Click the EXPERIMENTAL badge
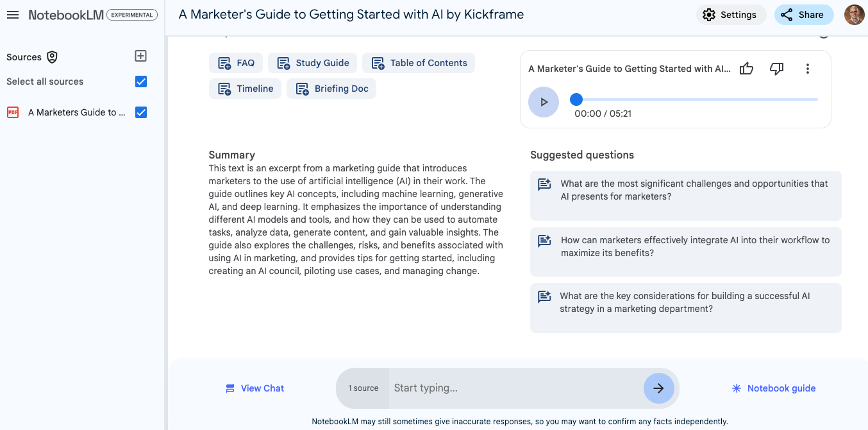 click(132, 15)
